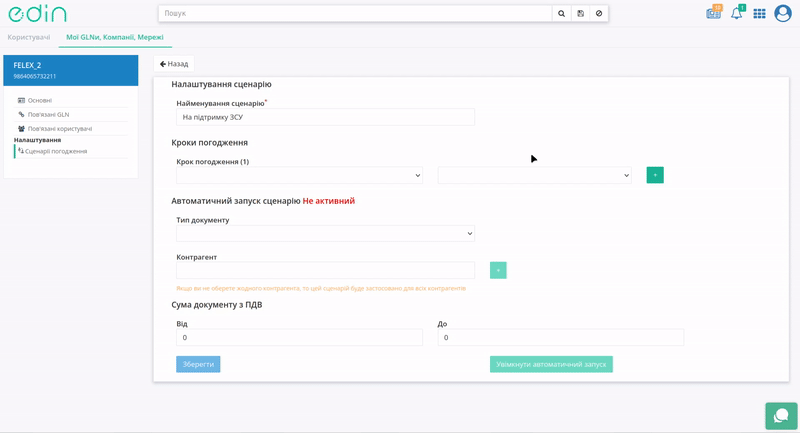Select the FELEX_2 company header

[x=70, y=70]
